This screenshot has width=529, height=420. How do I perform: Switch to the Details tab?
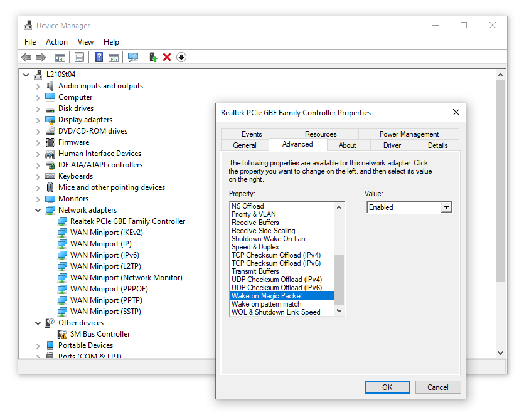coord(437,145)
